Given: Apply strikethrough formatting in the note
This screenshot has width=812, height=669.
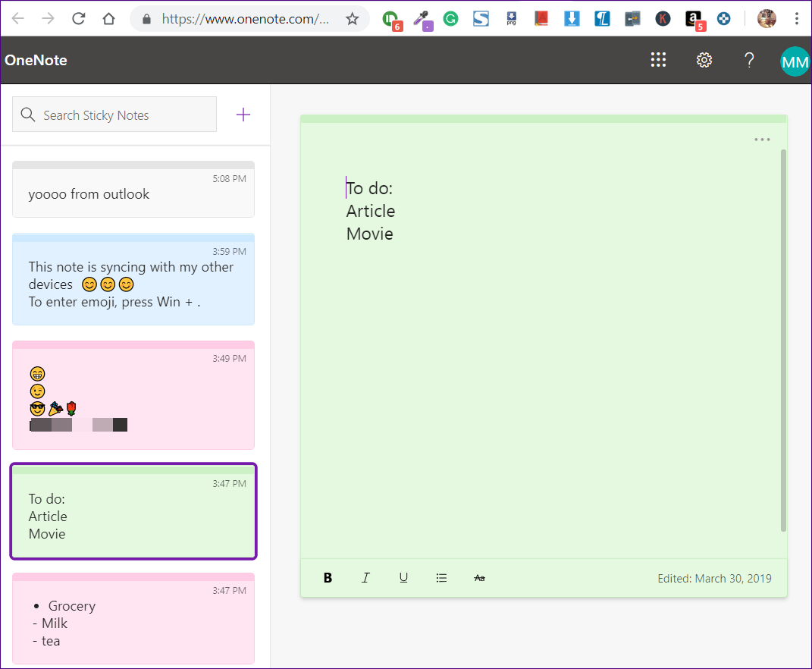Looking at the screenshot, I should [x=479, y=578].
